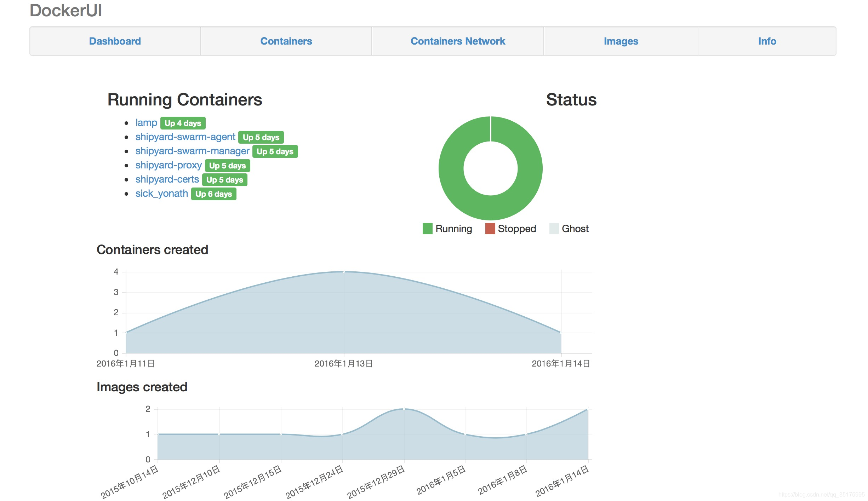Click the lamp Up 4 days badge
Viewport: 868px width, 501px height.
(183, 123)
